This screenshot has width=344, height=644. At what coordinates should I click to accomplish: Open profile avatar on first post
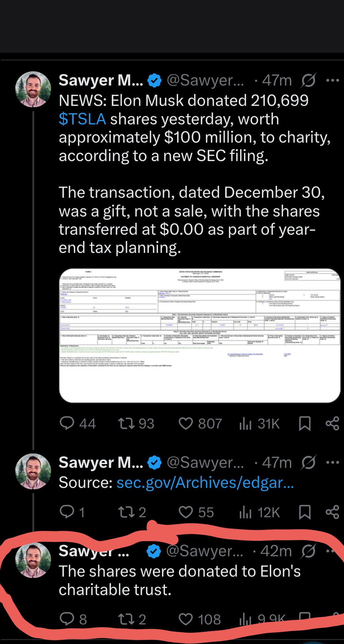33,89
